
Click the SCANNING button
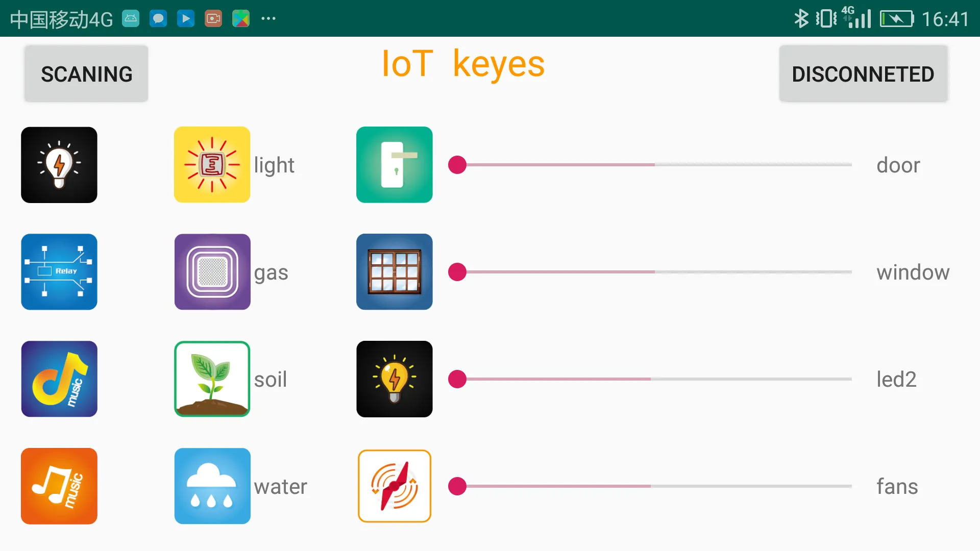[x=86, y=73]
